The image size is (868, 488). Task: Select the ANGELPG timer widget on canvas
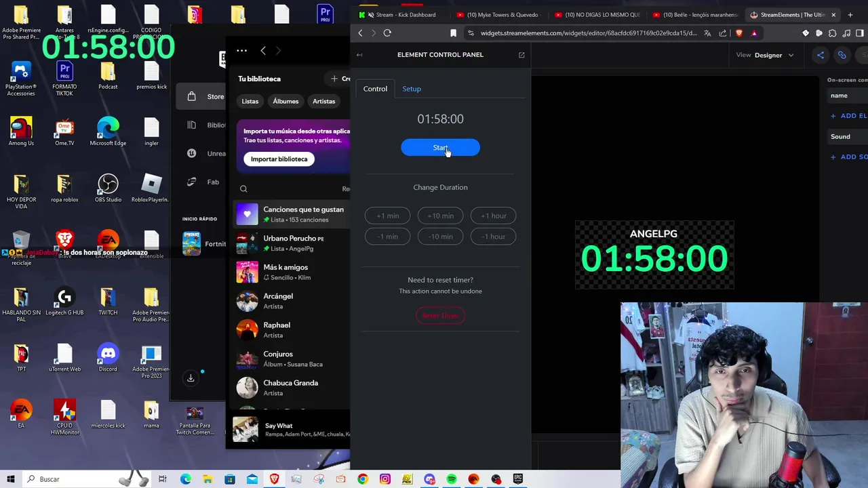tap(654, 255)
